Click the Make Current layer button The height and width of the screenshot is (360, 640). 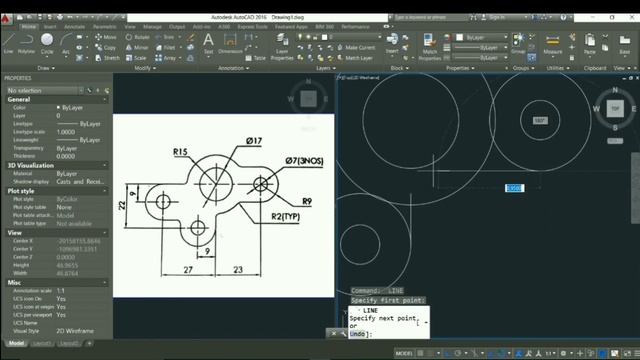[x=356, y=47]
